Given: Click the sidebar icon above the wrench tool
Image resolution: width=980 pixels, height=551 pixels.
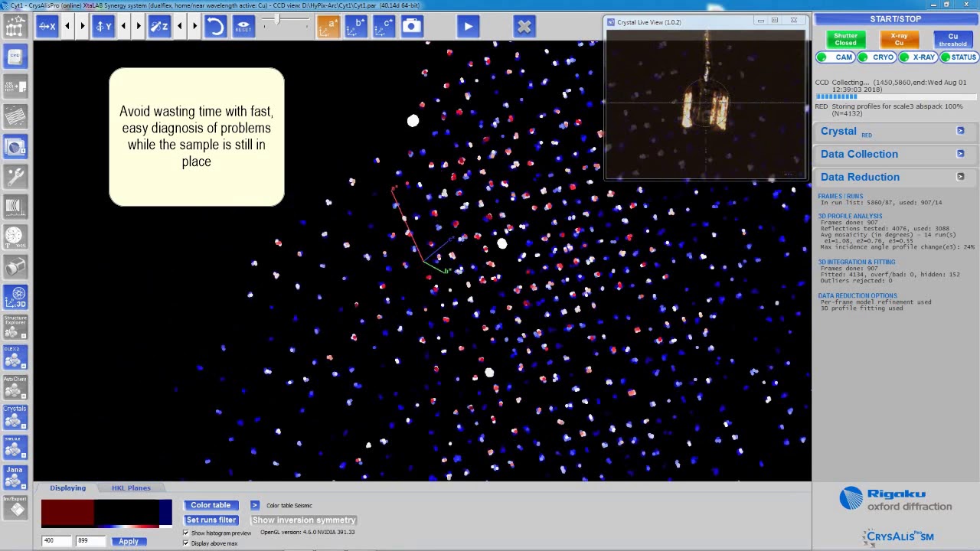Looking at the screenshot, I should point(15,146).
